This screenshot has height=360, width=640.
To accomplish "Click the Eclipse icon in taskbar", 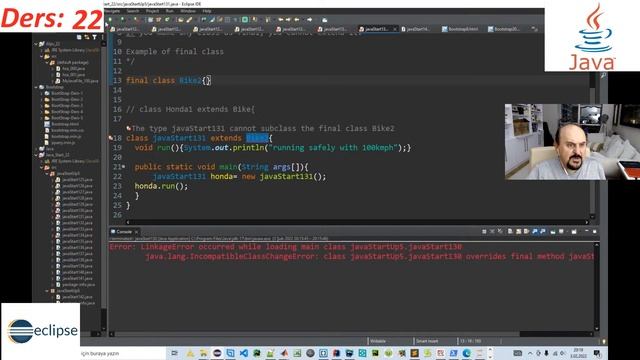I will click(x=217, y=353).
